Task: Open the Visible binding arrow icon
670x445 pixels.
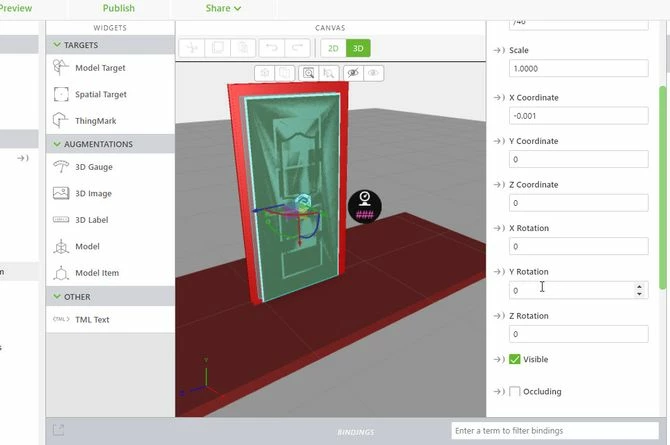Action: tap(499, 360)
